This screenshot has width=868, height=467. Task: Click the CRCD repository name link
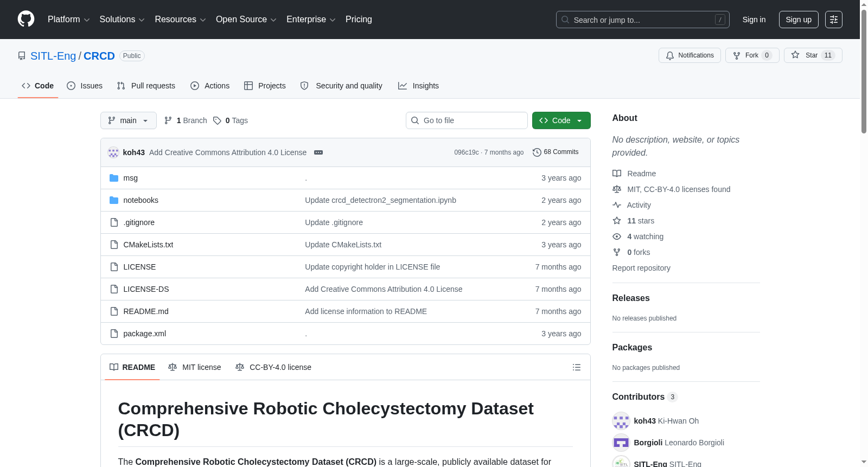99,56
